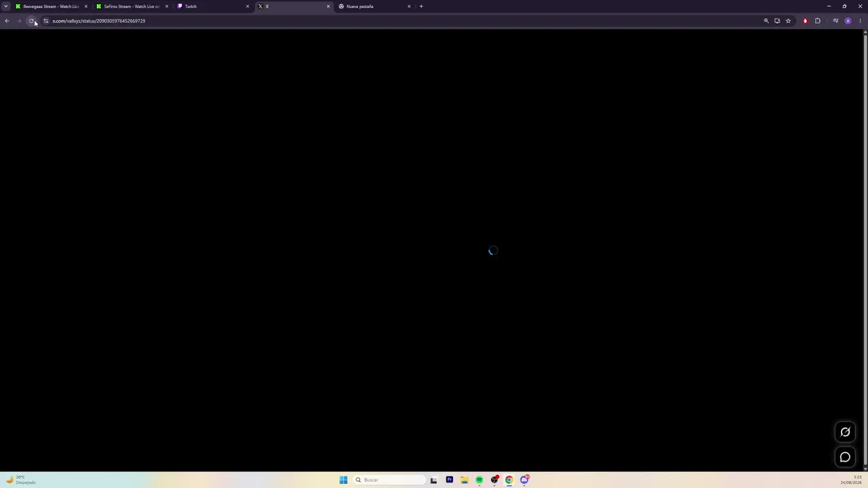Viewport: 868px width, 488px height.
Task: Close the flexvegaaa Stream tab
Action: 85,6
